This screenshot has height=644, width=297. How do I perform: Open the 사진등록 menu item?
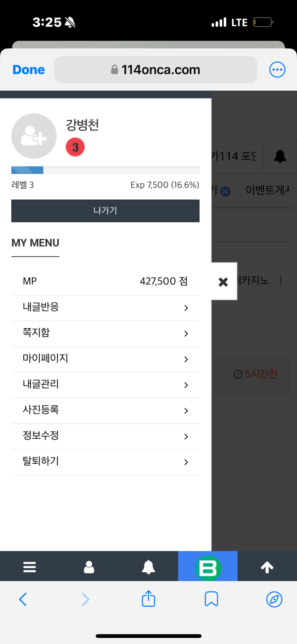[x=105, y=411]
